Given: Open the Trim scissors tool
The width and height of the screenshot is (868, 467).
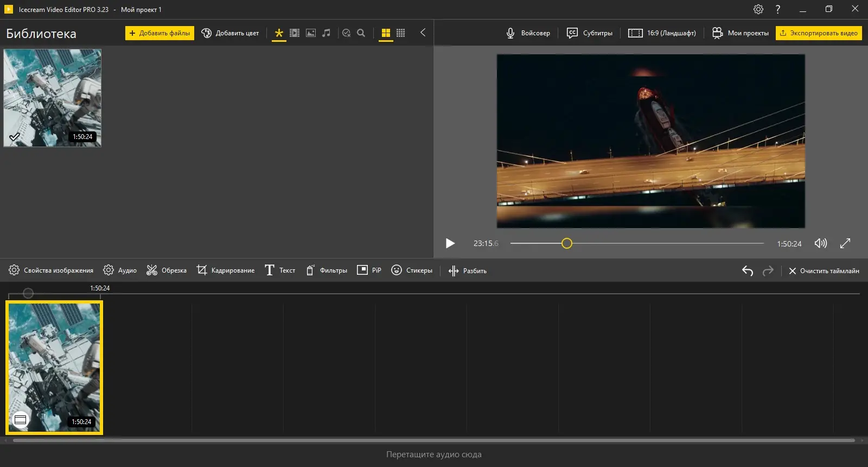Looking at the screenshot, I should (167, 270).
